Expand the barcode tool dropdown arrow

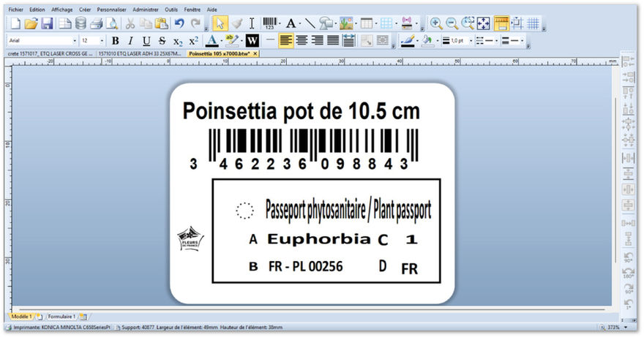pos(280,23)
